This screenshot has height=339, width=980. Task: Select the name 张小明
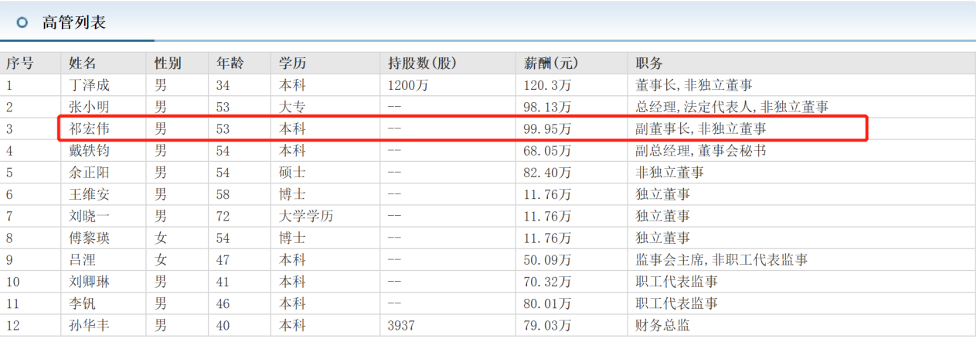(89, 107)
